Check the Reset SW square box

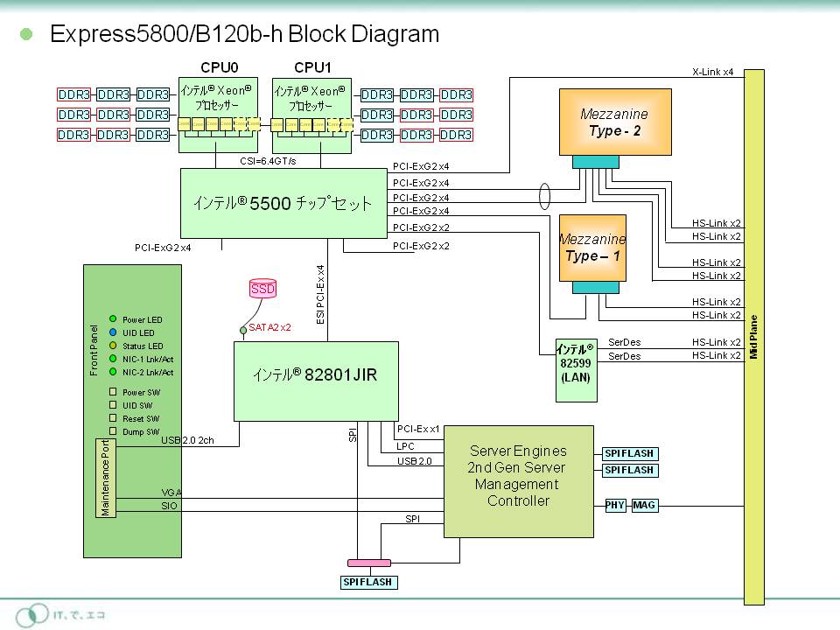tap(113, 418)
